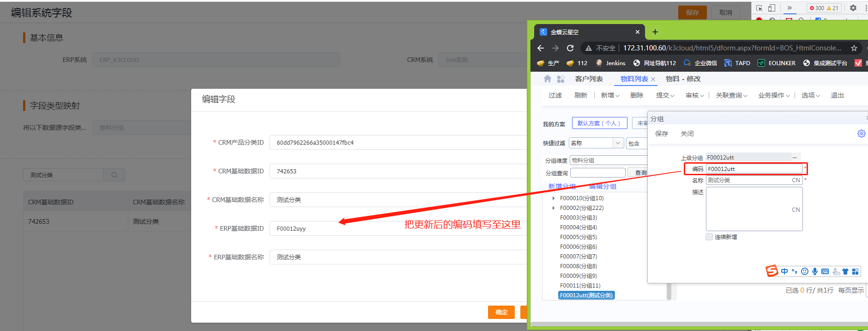Screen dimensions: 868x331
Task: Expand more DevTools tabs chevron
Action: coord(790,8)
